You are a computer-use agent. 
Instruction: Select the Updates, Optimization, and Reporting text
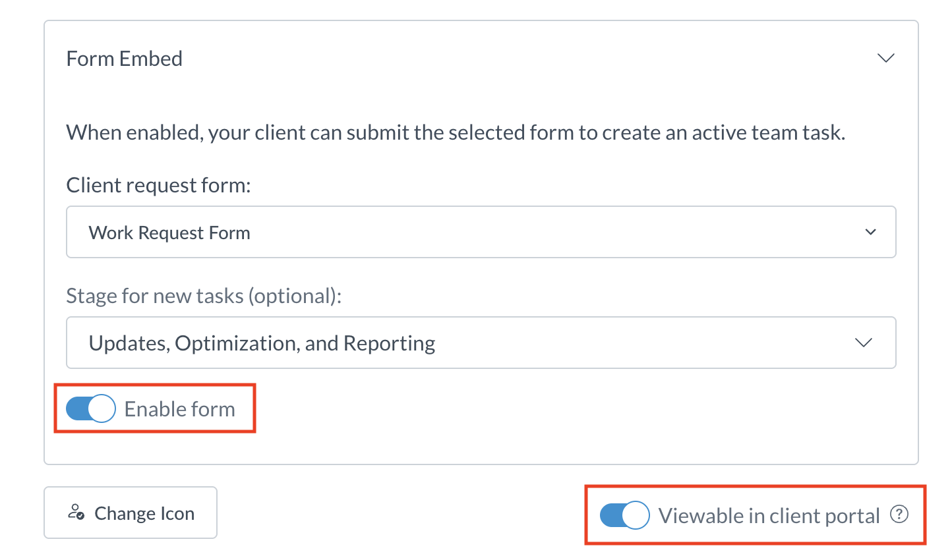[x=262, y=343]
